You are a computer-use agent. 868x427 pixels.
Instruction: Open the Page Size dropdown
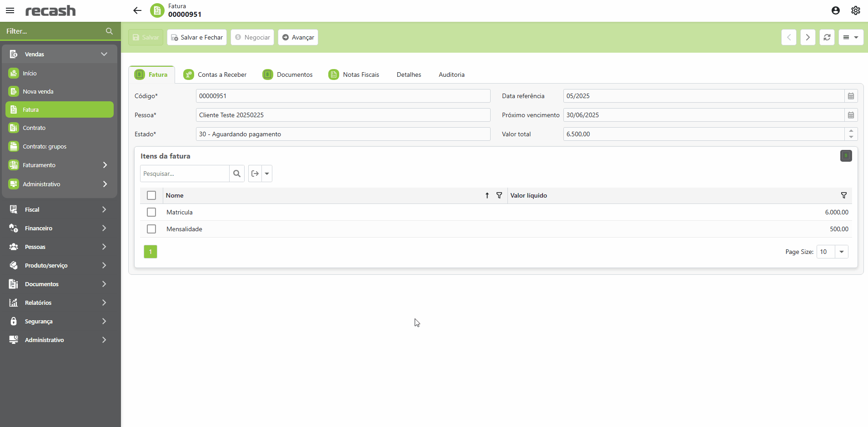pyautogui.click(x=841, y=252)
